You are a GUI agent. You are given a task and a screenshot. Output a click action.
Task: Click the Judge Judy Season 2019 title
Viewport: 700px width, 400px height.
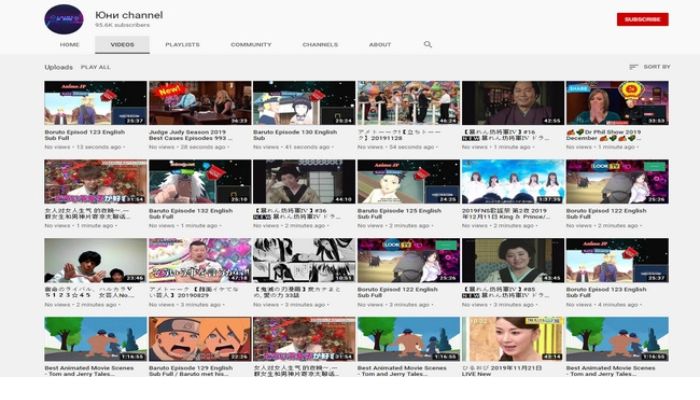point(191,135)
